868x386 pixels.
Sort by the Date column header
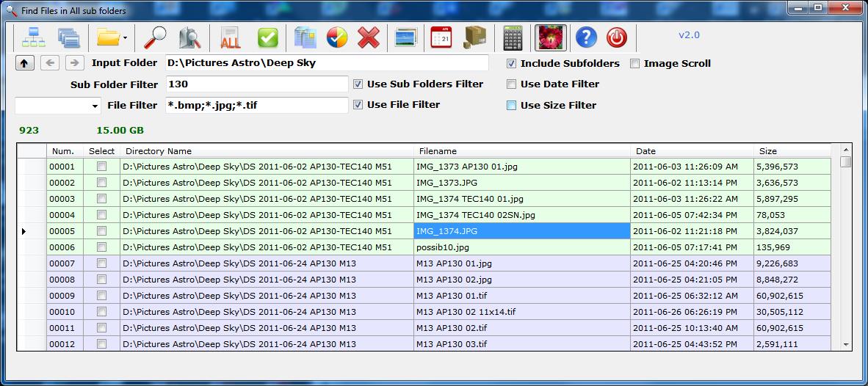[646, 151]
